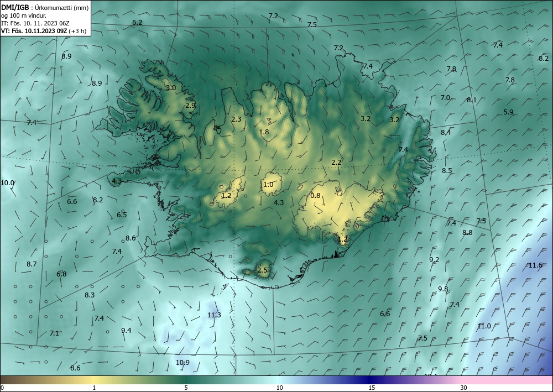Image resolution: width=553 pixels, height=392 pixels.
Task: Click the 6.2 value label
Action: (137, 23)
